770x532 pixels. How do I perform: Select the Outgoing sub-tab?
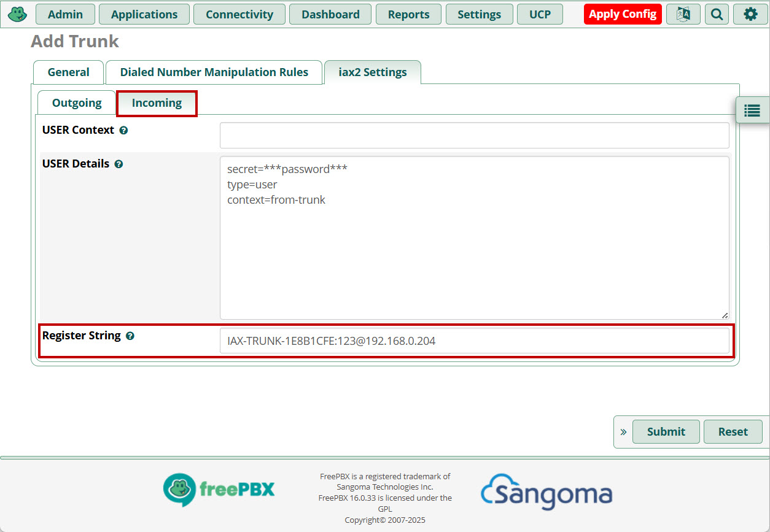[77, 103]
